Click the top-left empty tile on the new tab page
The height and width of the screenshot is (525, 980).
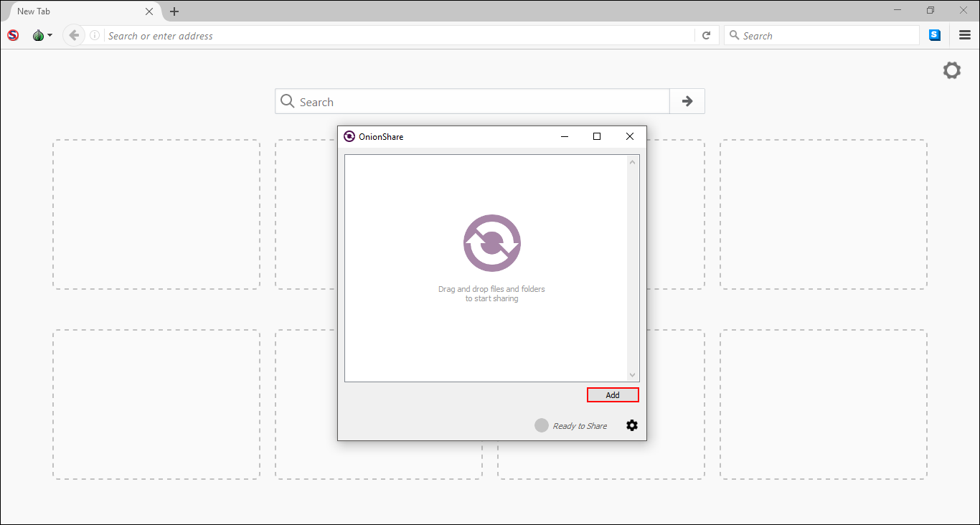[x=156, y=214]
